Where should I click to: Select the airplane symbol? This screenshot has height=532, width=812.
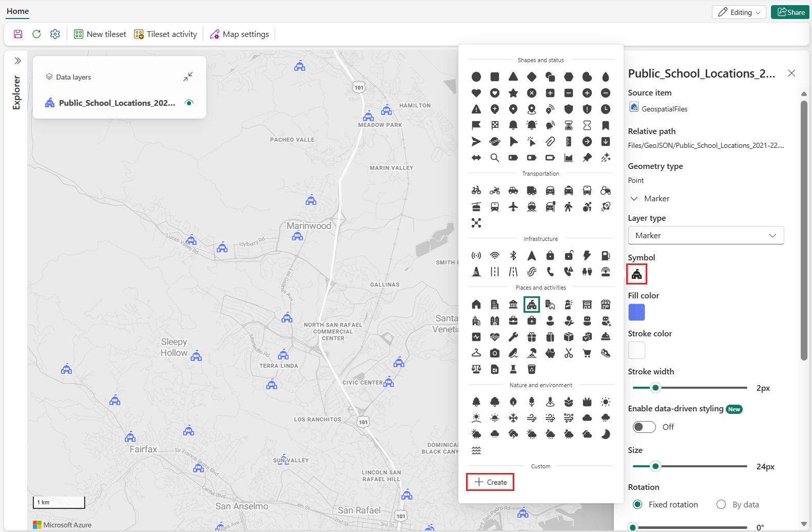point(513,206)
